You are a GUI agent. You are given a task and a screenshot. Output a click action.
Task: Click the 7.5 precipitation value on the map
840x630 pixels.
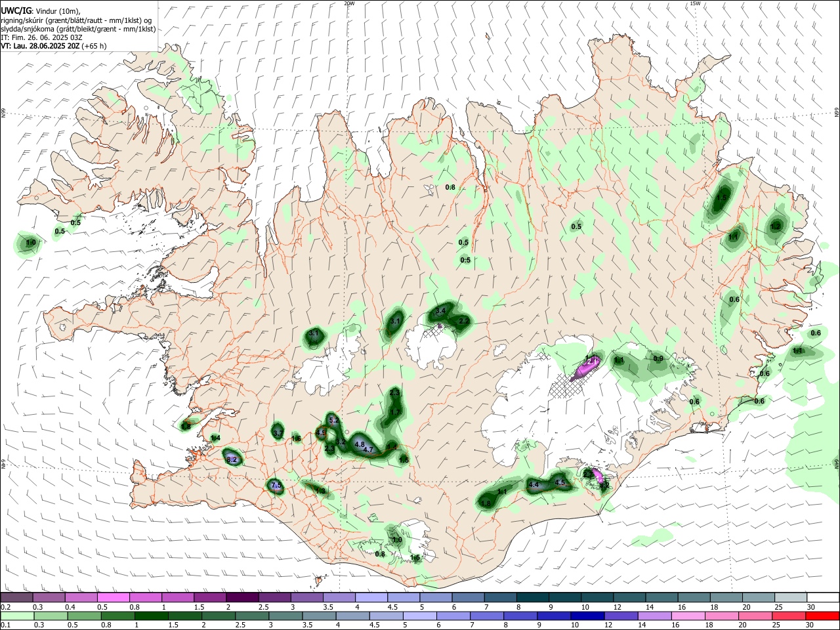(x=276, y=486)
